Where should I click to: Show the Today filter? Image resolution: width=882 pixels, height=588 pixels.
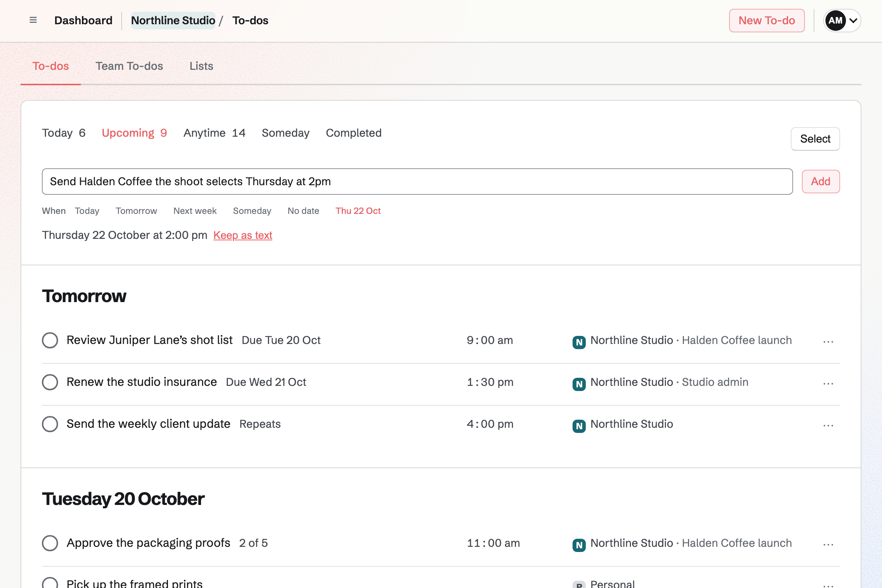click(64, 133)
